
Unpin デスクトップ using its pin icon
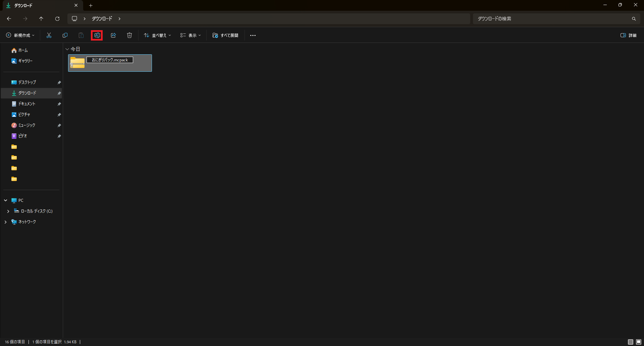pos(59,82)
